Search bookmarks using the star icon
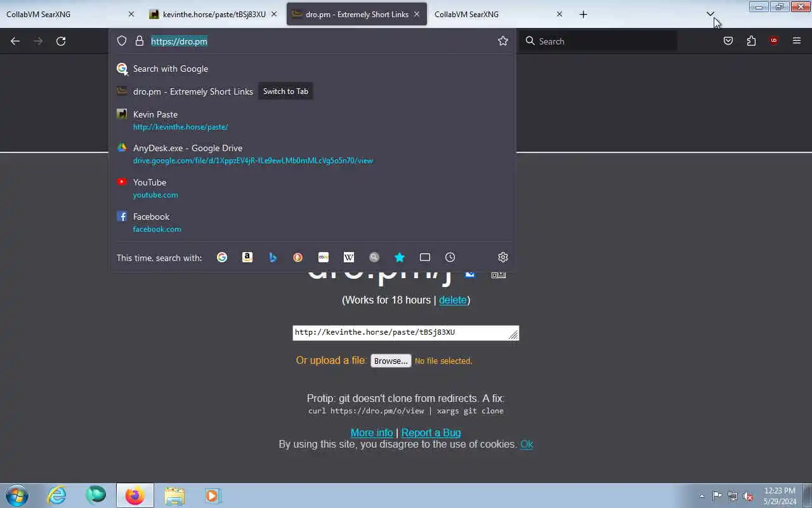The height and width of the screenshot is (508, 812). tap(400, 257)
